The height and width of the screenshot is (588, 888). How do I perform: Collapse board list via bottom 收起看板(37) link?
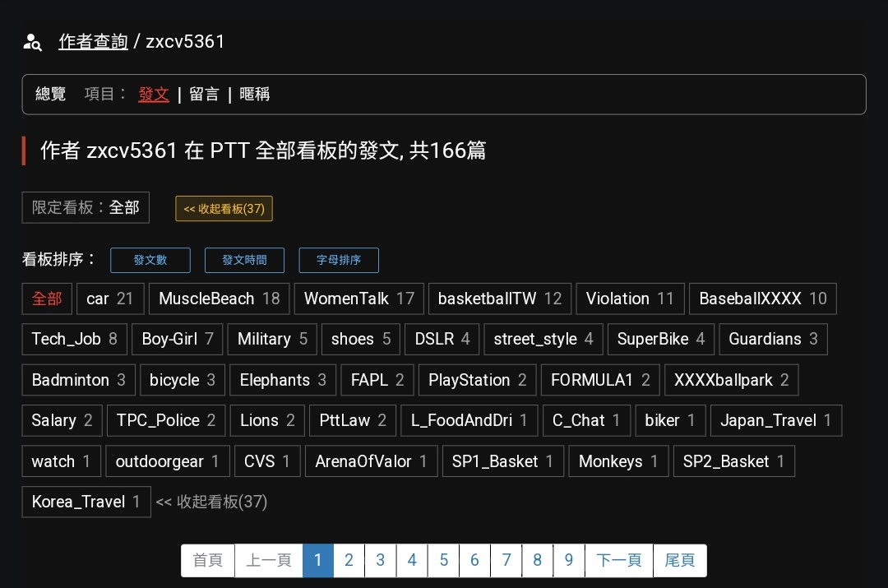(212, 502)
